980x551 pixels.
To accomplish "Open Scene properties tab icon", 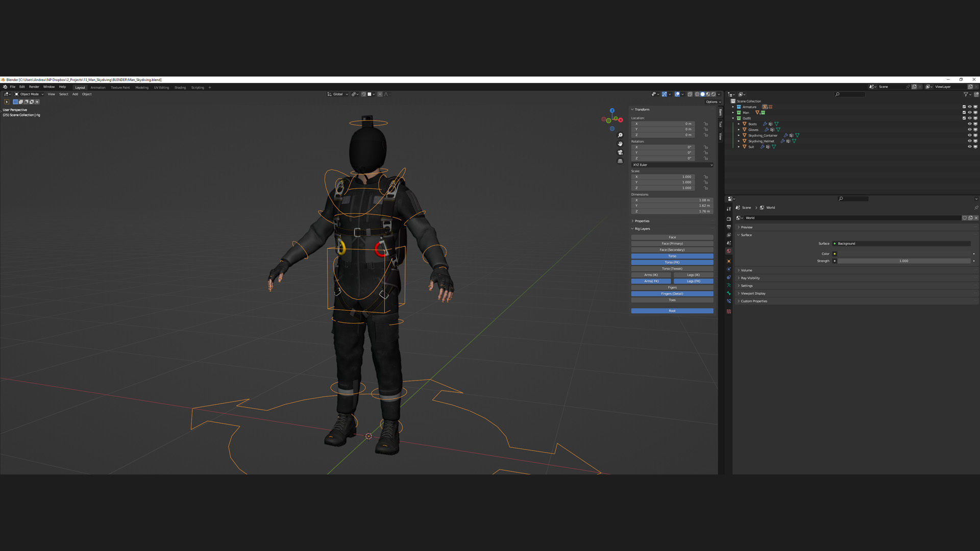I will click(x=729, y=243).
